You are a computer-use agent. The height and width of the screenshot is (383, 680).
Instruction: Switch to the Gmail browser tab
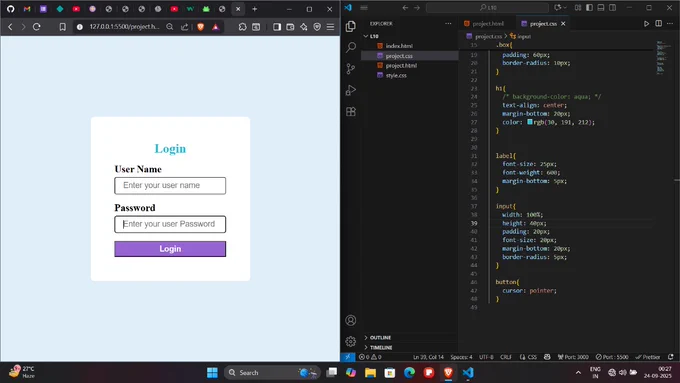pyautogui.click(x=27, y=9)
